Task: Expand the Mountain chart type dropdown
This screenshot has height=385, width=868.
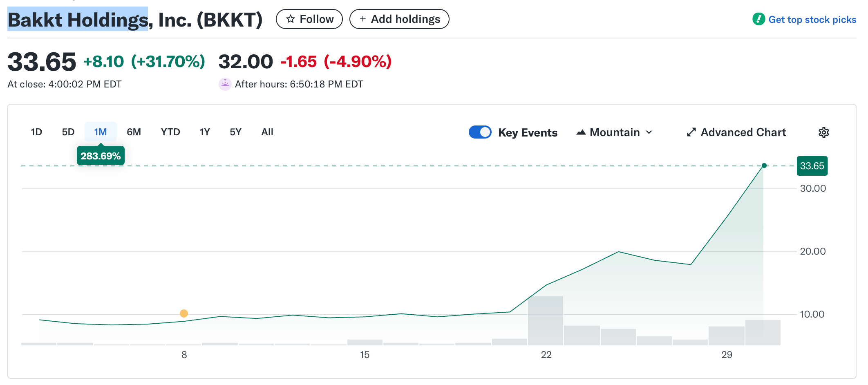Action: (x=615, y=132)
